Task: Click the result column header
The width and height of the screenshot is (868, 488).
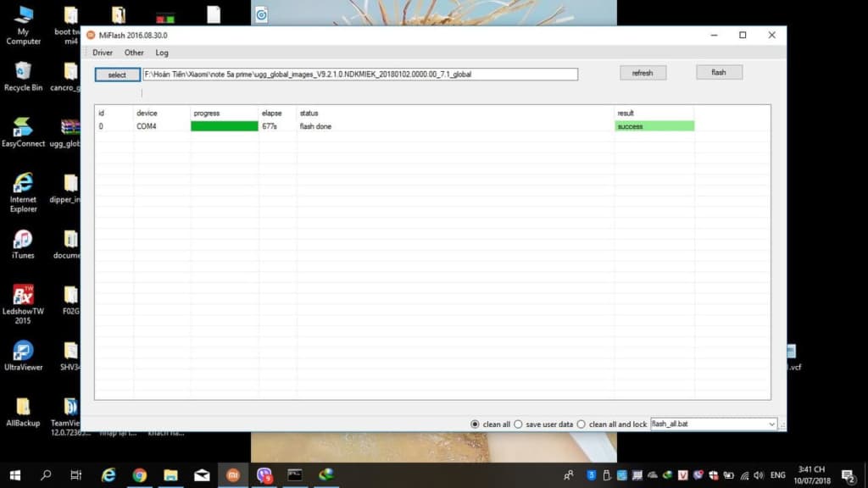Action: coord(626,113)
